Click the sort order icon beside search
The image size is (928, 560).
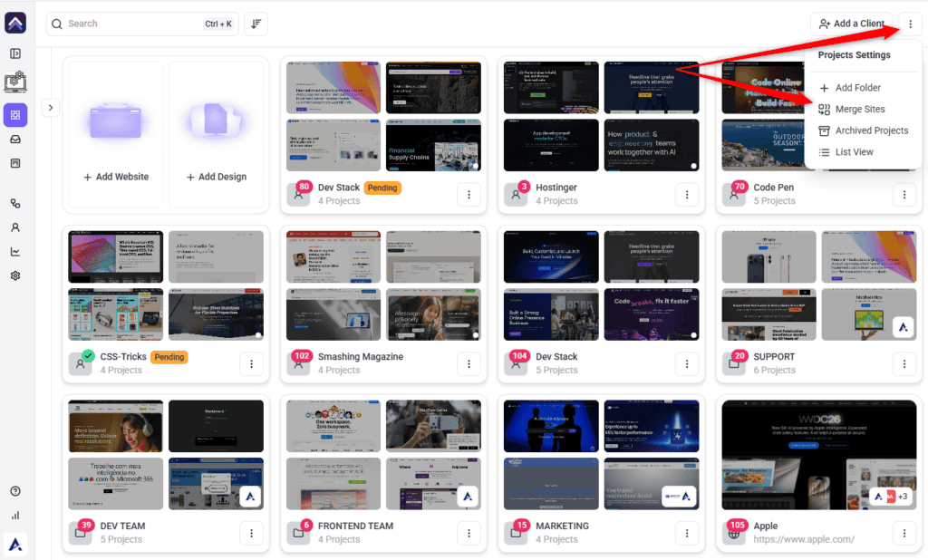point(256,24)
